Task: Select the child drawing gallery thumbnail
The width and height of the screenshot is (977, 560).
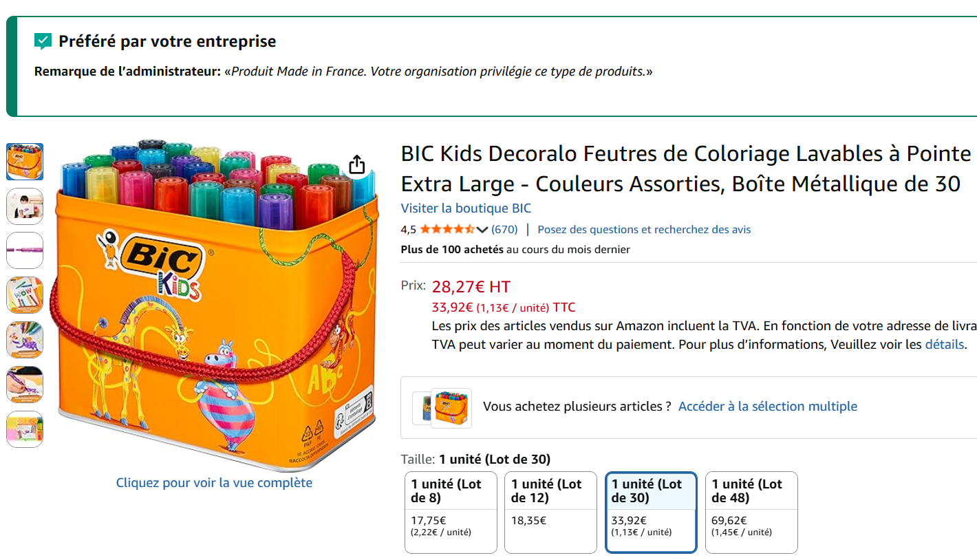Action: coord(24,206)
